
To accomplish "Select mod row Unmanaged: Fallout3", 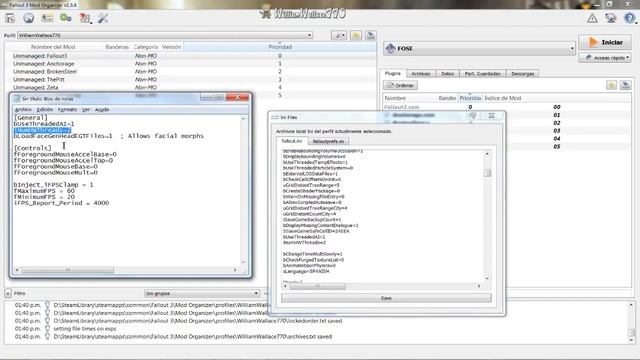I will click(x=191, y=56).
